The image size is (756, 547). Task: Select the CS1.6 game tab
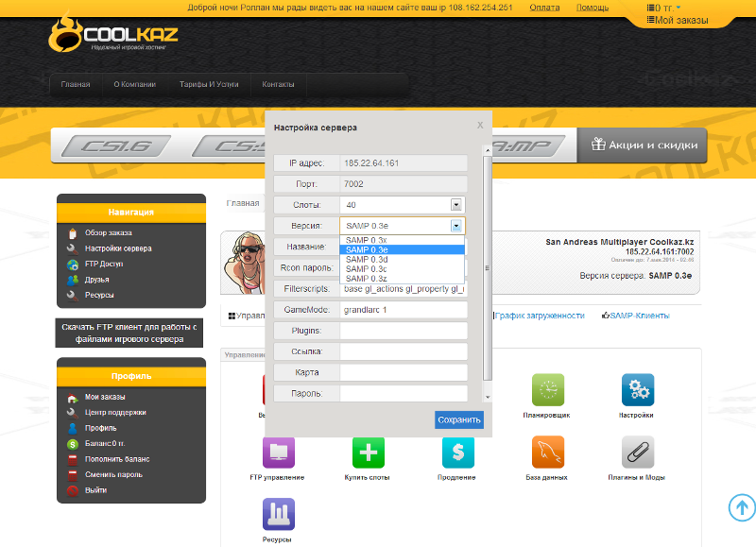coord(116,146)
